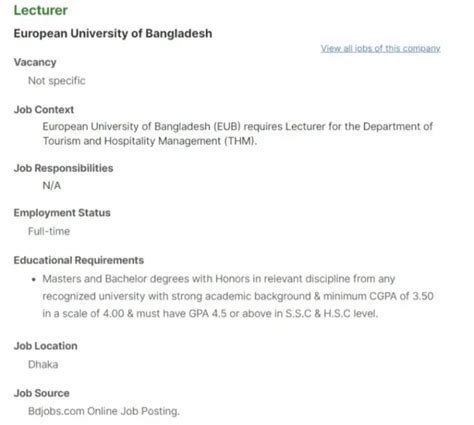Click the line ending 'S.S.C & H.S.C level'
This screenshot has height=425, width=474.
pyautogui.click(x=210, y=314)
